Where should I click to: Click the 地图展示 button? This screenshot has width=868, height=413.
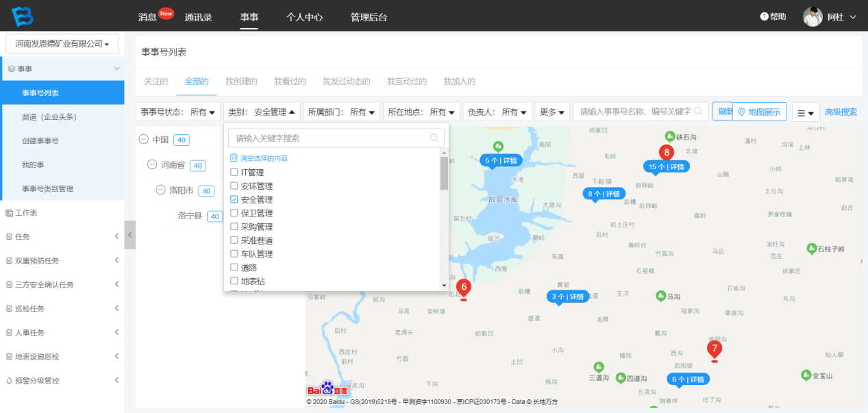(x=759, y=112)
